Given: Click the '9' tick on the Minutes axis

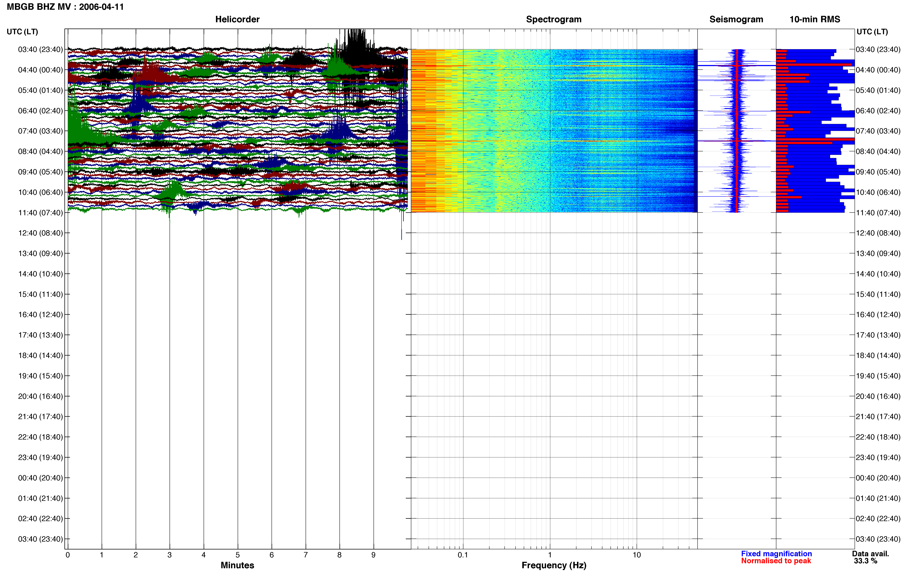Looking at the screenshot, I should coord(373,555).
